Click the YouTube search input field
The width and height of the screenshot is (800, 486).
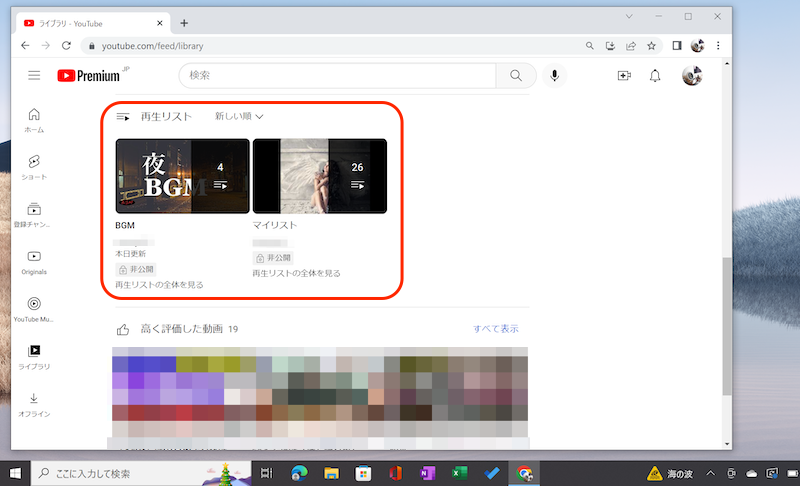tap(338, 76)
